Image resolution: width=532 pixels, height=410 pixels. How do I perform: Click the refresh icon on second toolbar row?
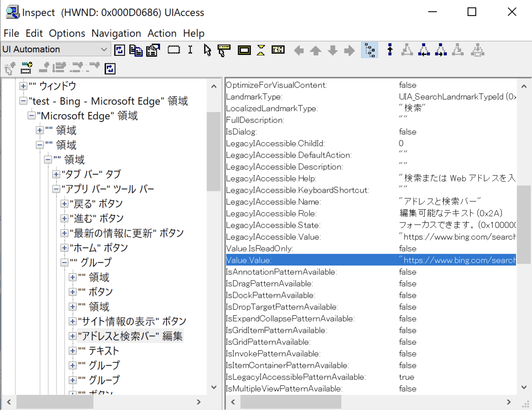pos(110,68)
